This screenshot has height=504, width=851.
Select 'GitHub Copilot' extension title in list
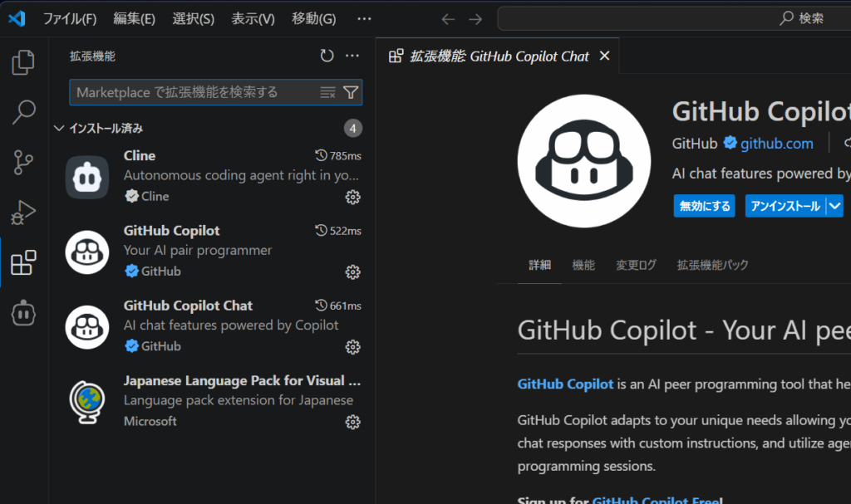171,231
